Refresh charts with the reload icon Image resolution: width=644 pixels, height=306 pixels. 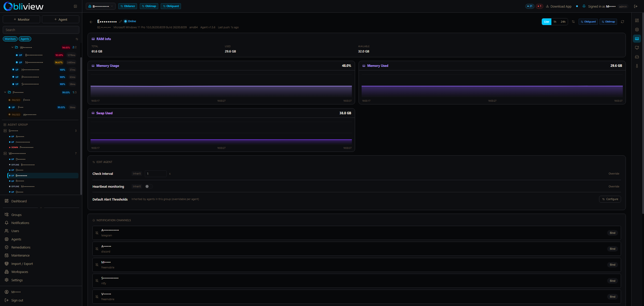(623, 22)
